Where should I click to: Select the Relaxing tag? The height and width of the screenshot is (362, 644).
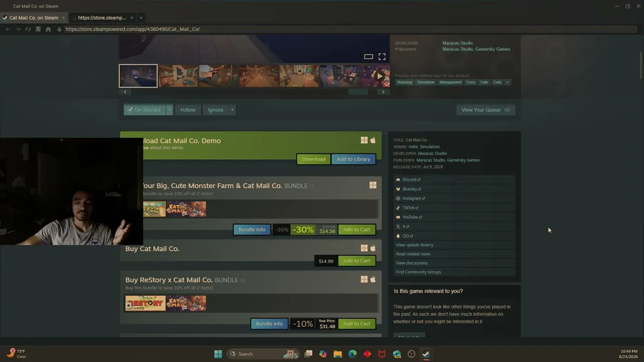[405, 82]
